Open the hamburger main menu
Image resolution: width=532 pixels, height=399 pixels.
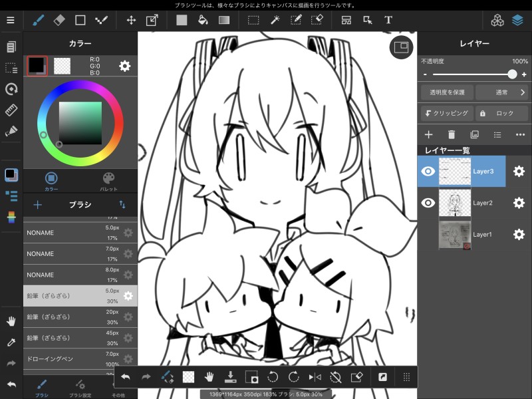click(11, 21)
